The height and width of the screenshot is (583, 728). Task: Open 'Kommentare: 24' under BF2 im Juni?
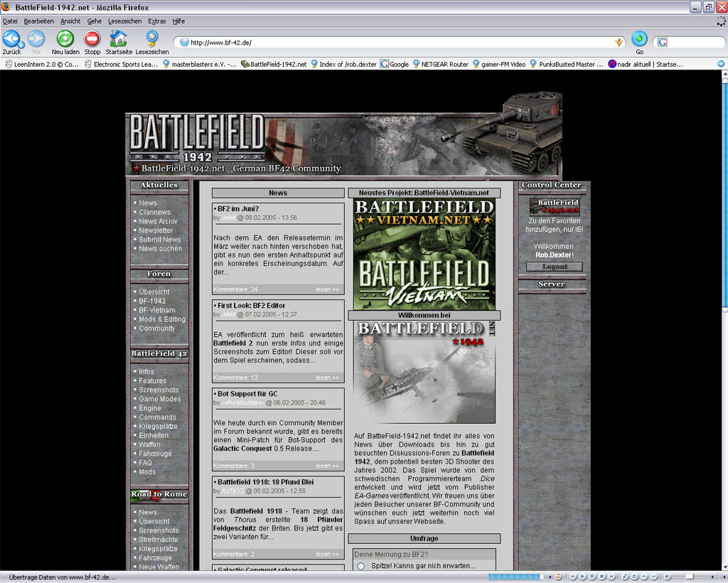coord(235,289)
